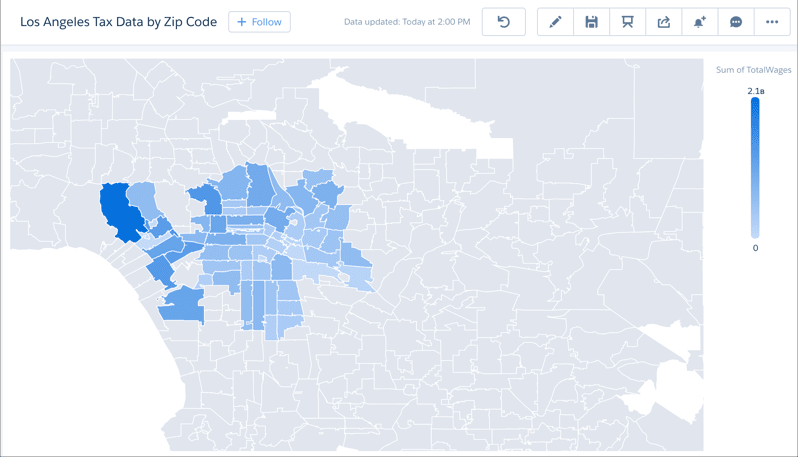Open the share dialog icon
The height and width of the screenshot is (457, 798).
tap(664, 22)
